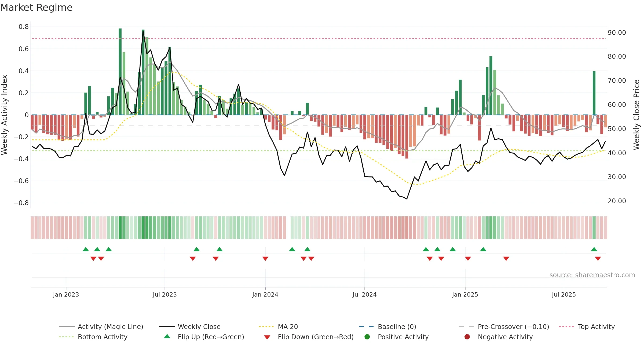The height and width of the screenshot is (362, 644).
Task: Click the last flip-down marker near Sep 2025
Action: (598, 258)
